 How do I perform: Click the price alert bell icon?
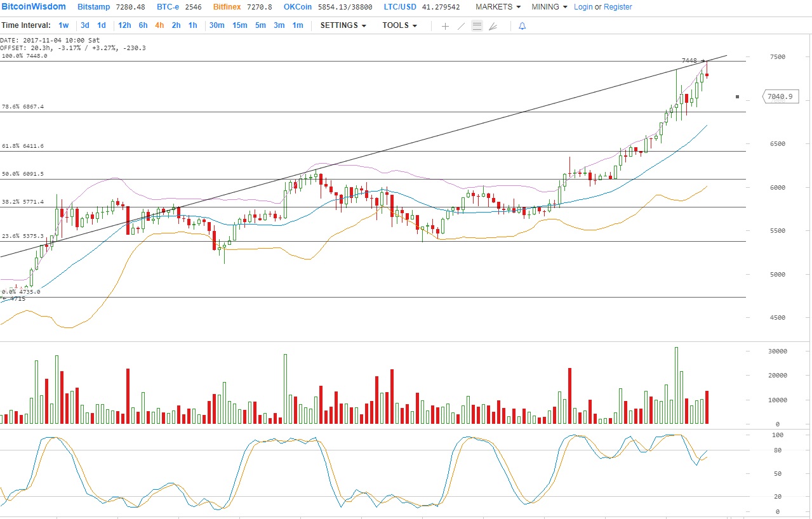[x=522, y=26]
